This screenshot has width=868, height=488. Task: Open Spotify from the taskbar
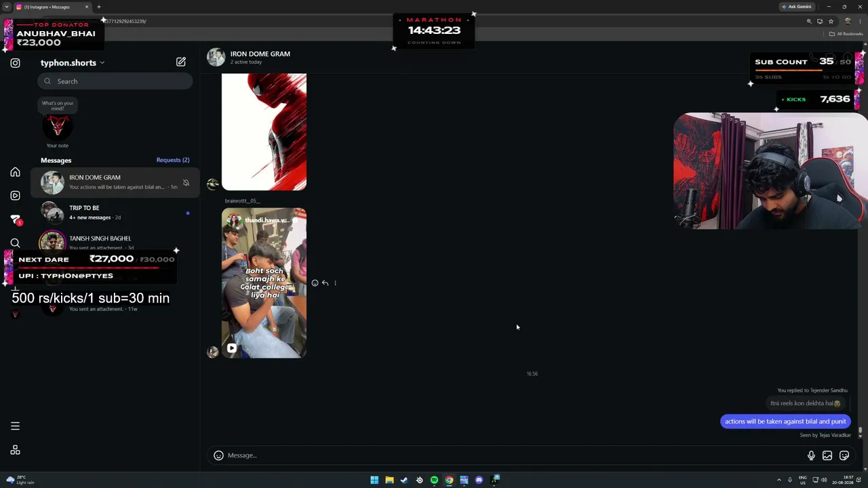tap(434, 480)
